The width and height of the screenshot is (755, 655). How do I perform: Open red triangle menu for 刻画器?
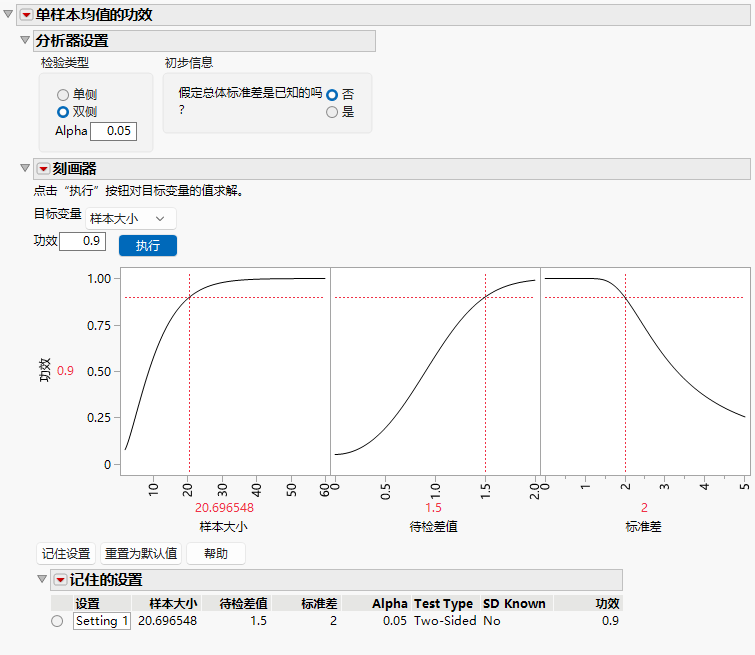(43, 169)
